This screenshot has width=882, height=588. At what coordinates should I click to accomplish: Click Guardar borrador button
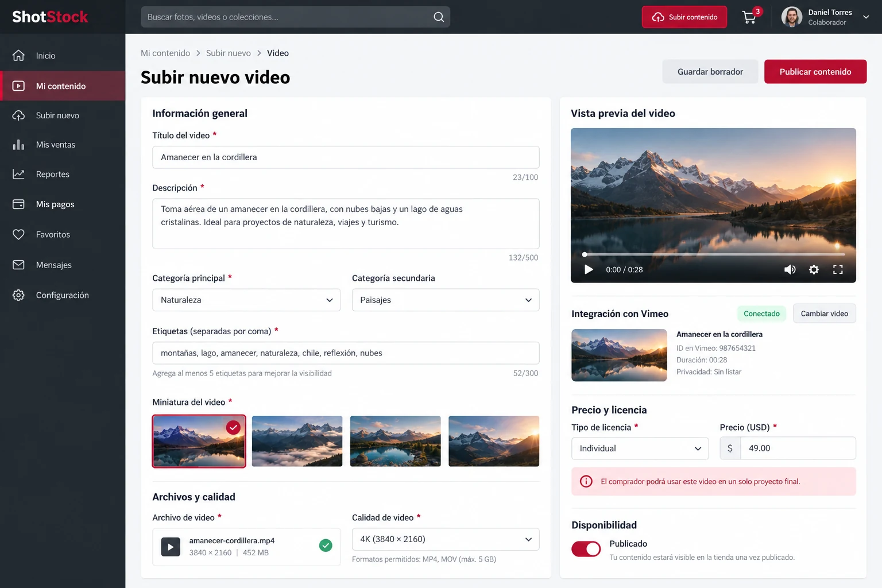coord(710,72)
